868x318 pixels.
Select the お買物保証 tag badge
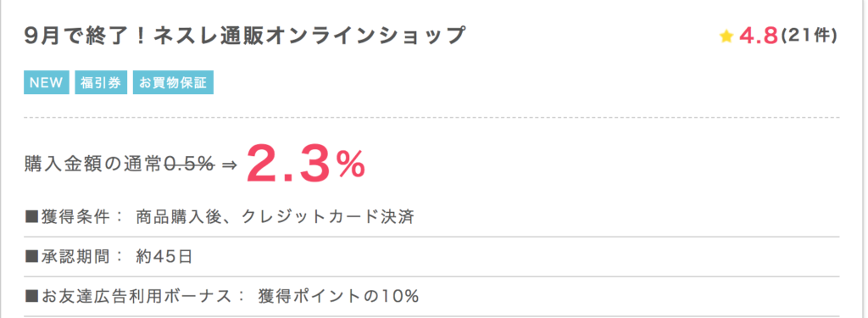tap(173, 83)
